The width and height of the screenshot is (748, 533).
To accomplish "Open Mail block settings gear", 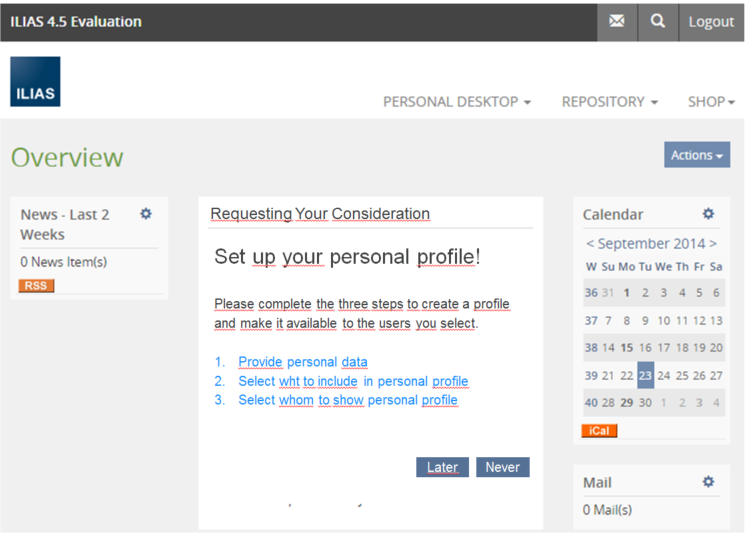I will pos(708,482).
